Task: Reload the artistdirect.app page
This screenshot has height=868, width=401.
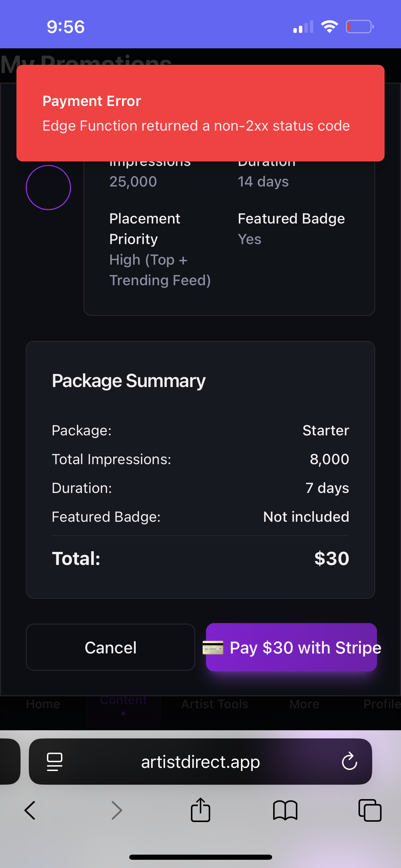Action: point(349,761)
